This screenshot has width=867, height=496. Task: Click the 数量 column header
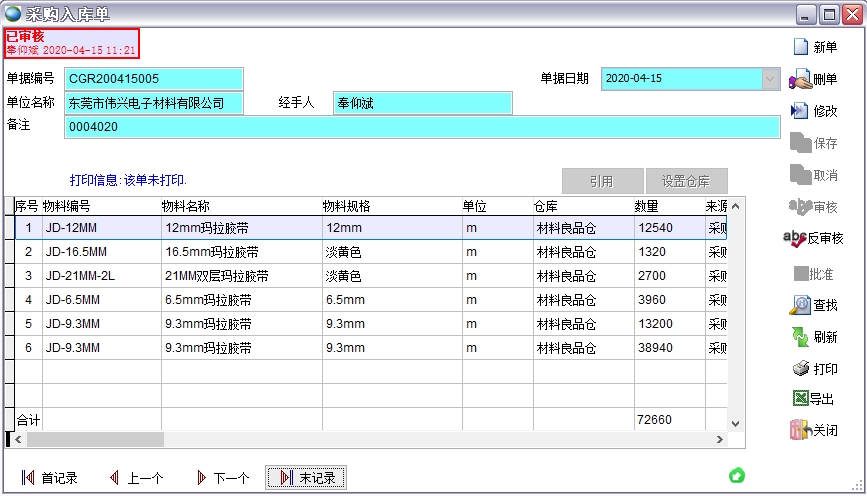[670, 206]
